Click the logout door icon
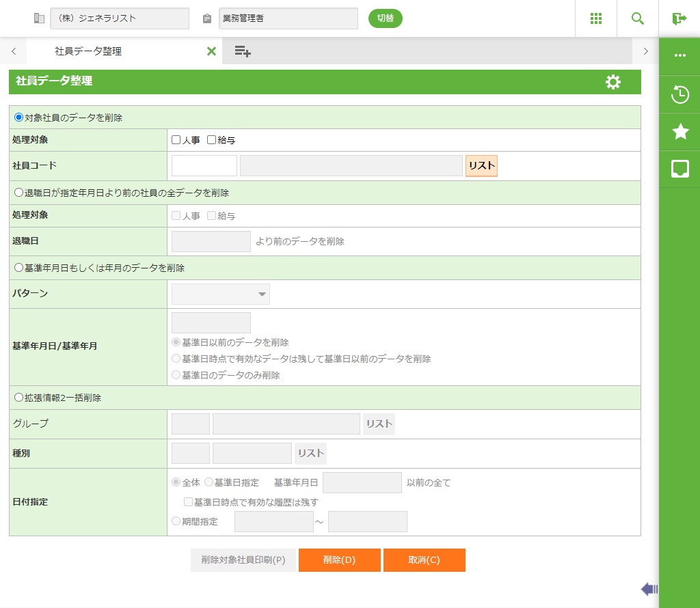Viewport: 700px width, 608px height. pos(679,18)
